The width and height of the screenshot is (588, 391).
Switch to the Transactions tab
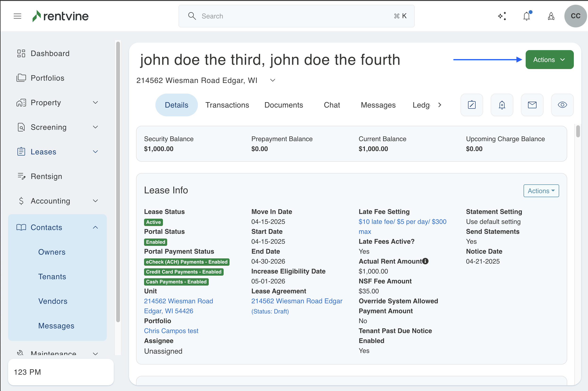coord(227,105)
